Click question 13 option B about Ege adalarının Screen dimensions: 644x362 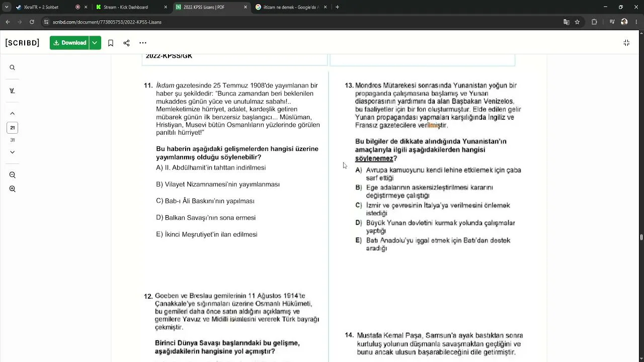[x=424, y=192]
